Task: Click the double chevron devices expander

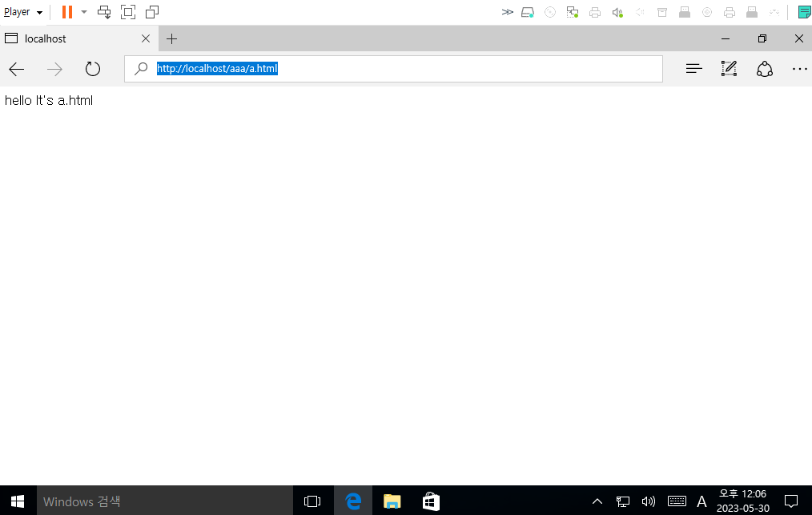Action: [507, 12]
